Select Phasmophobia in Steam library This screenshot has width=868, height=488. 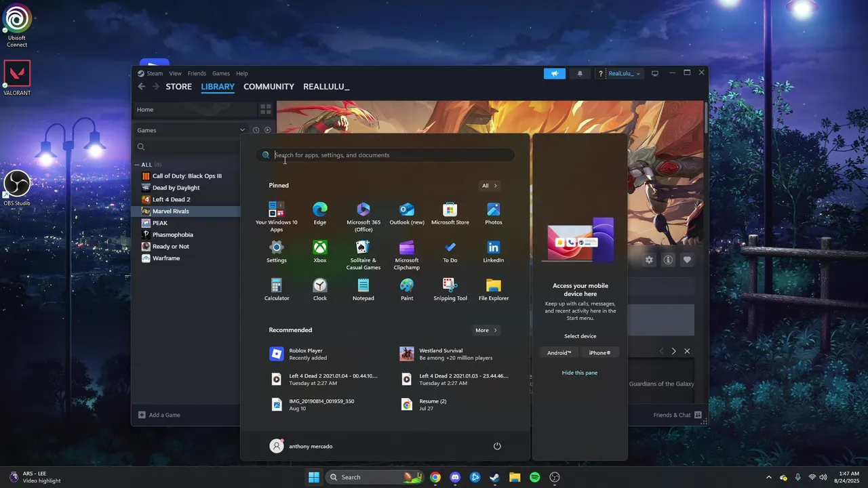186,235
